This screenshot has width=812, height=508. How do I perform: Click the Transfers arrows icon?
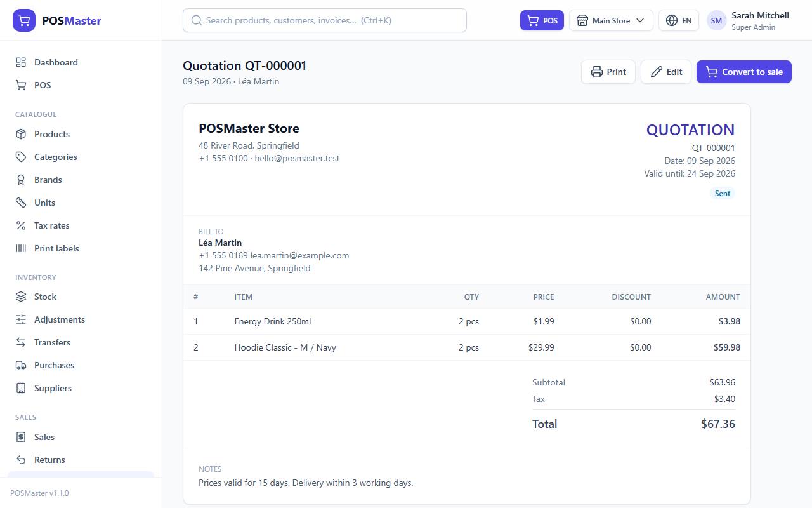21,342
